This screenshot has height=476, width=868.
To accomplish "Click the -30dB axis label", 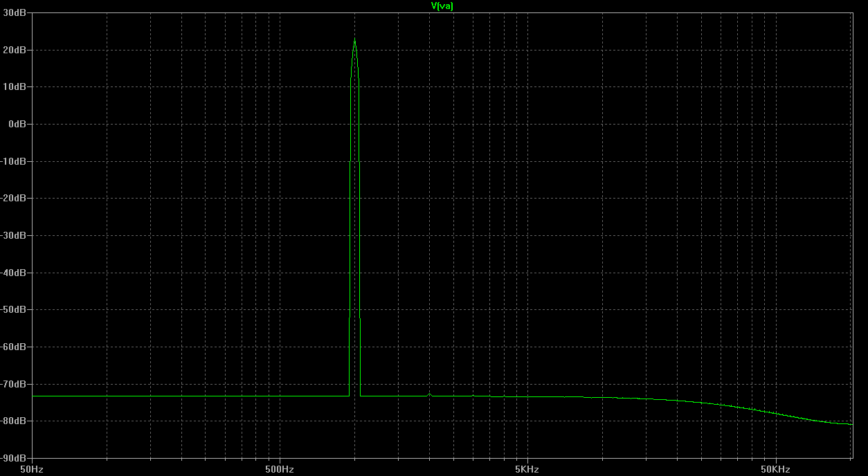I will 14,236.
